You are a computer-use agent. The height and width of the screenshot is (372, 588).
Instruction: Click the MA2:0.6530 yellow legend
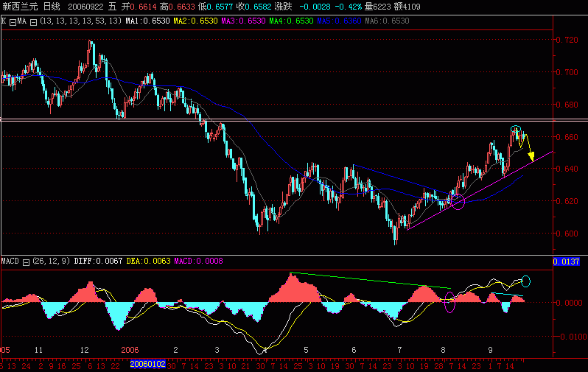point(195,21)
